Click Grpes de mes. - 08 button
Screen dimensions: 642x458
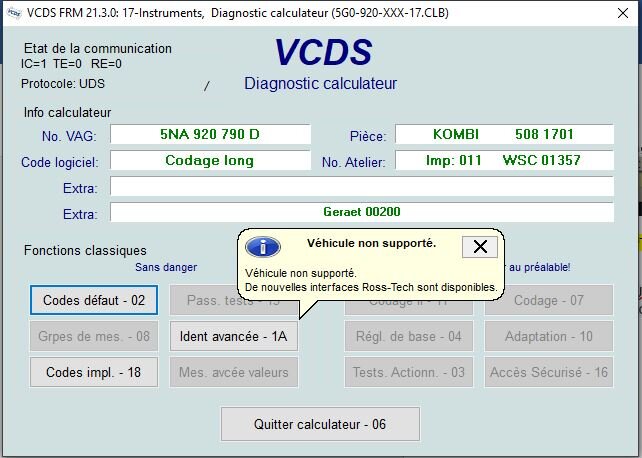click(94, 336)
